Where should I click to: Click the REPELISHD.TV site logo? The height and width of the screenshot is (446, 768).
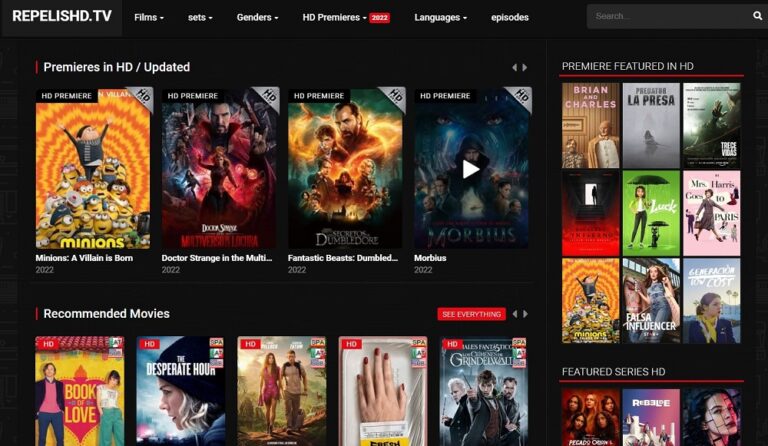coord(62,17)
